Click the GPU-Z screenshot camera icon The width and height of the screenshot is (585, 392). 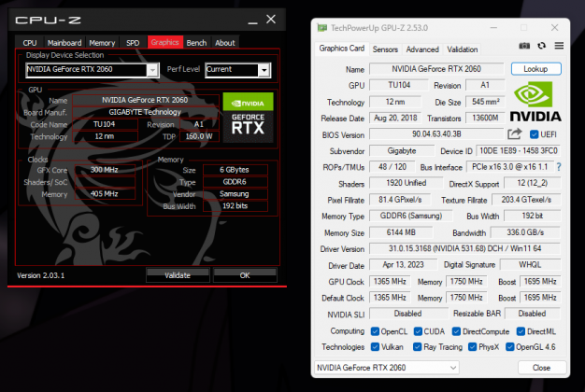pyautogui.click(x=523, y=46)
